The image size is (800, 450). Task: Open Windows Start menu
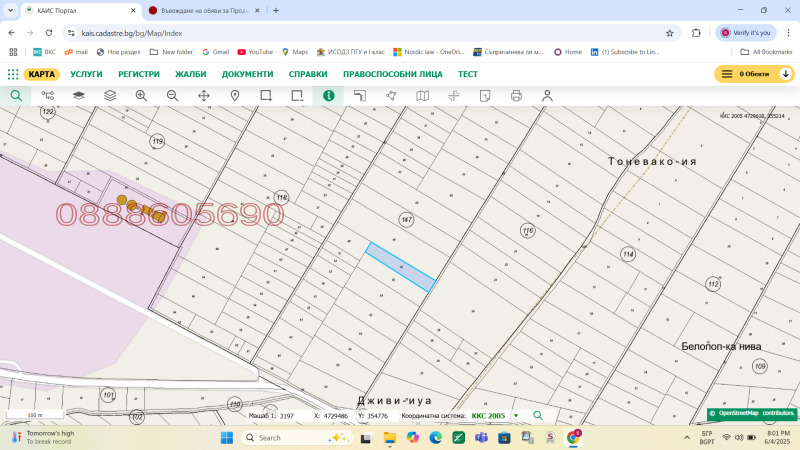(227, 438)
